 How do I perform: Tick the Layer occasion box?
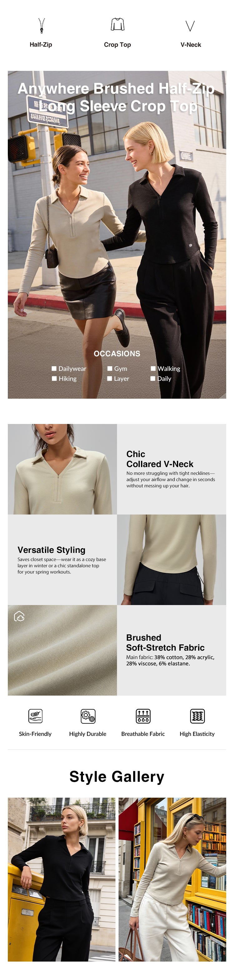coord(110,378)
